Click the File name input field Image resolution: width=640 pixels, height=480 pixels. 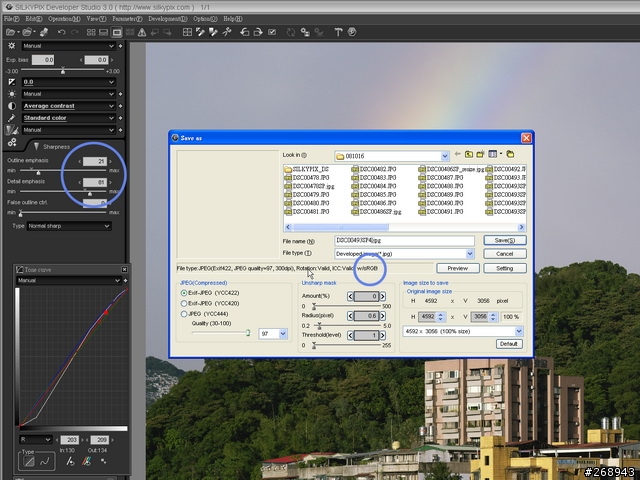[x=404, y=240]
